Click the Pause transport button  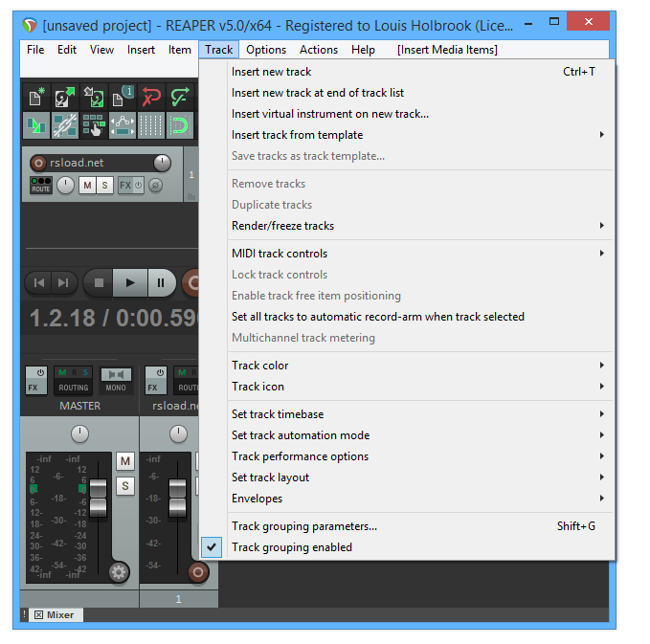(161, 283)
